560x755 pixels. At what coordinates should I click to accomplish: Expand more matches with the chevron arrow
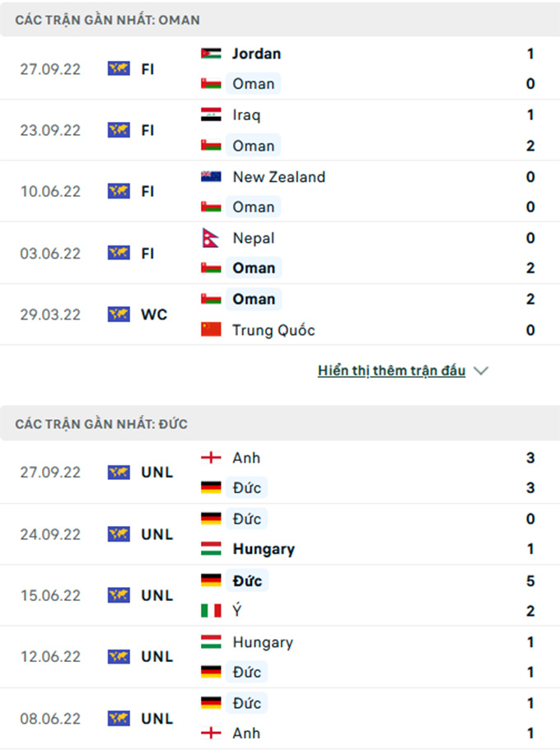coord(482,371)
